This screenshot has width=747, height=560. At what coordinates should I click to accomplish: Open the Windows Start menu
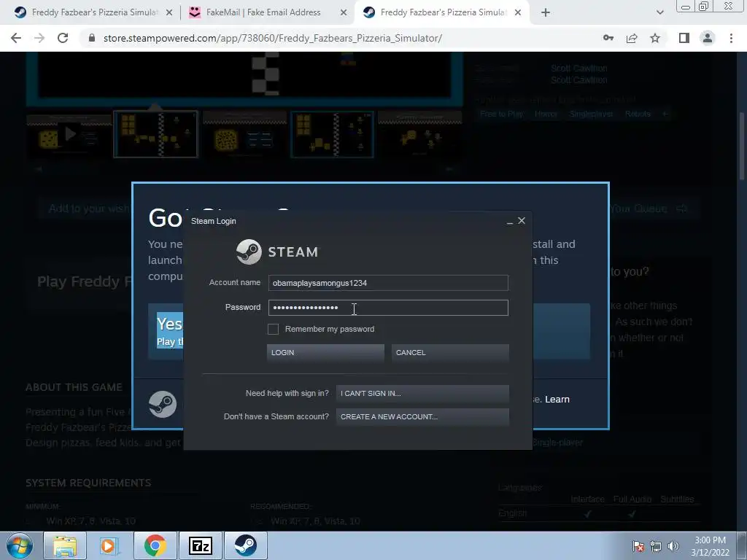tap(19, 545)
